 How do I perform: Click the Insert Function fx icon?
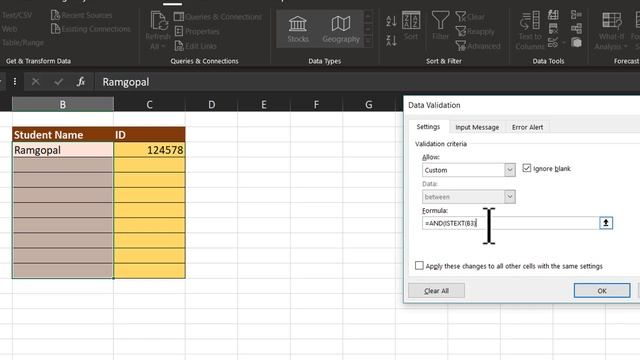(81, 82)
